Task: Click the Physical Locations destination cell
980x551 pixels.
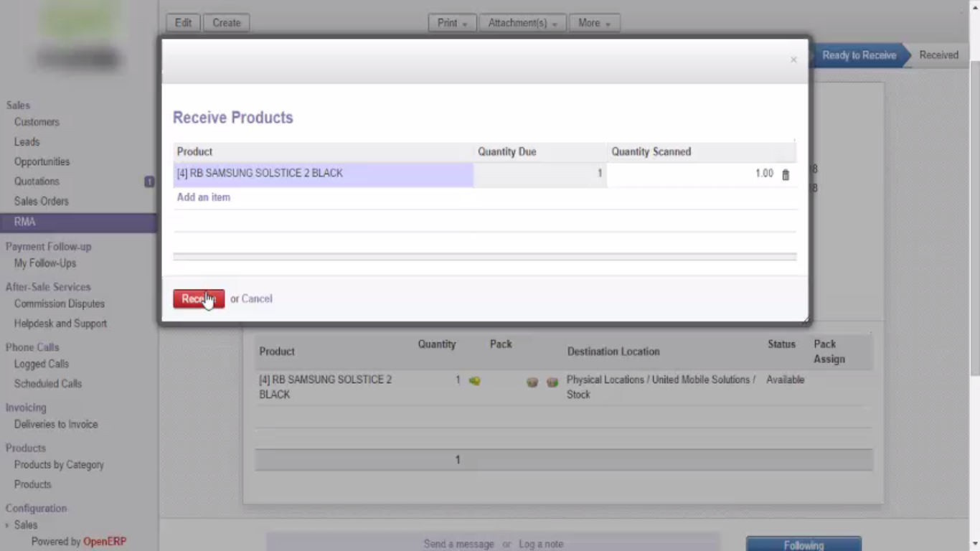Action: click(x=661, y=387)
